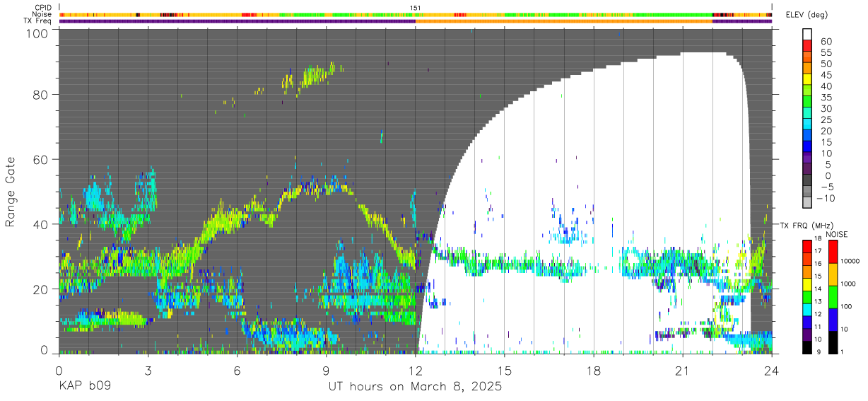This screenshot has height=401, width=868.
Task: Click the 3 tick on UT hours axis
Action: point(148,369)
